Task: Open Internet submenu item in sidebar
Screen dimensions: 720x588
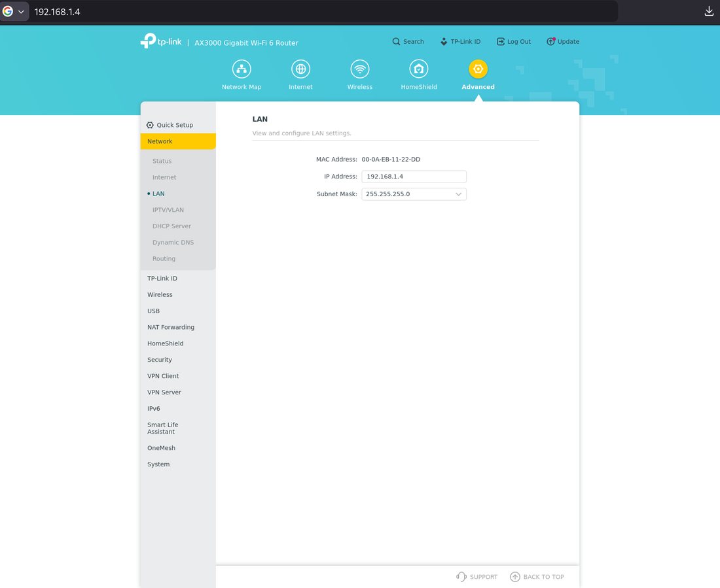Action: (164, 177)
